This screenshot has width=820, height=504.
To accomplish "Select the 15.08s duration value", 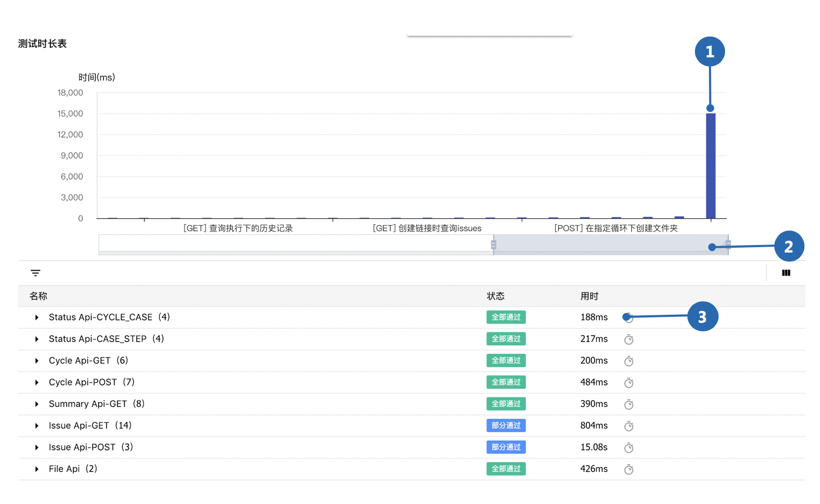I will click(x=594, y=447).
